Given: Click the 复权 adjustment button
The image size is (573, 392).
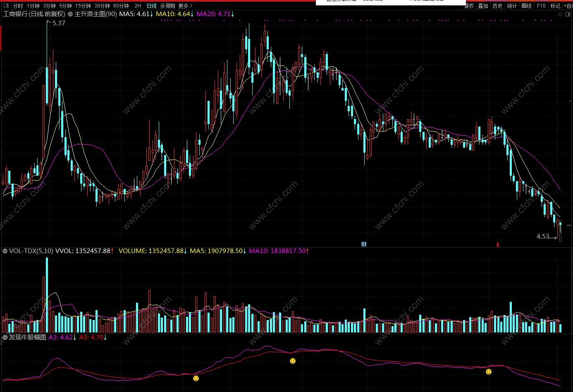Looking at the screenshot, I should pyautogui.click(x=469, y=6).
